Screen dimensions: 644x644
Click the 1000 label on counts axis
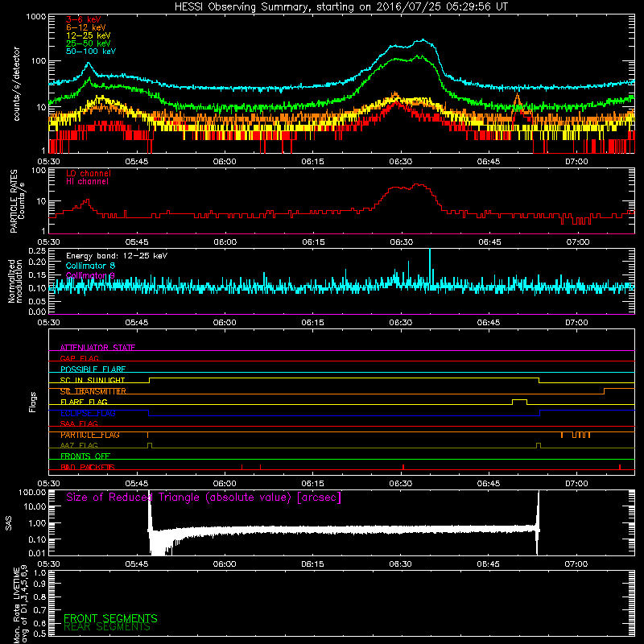point(36,17)
